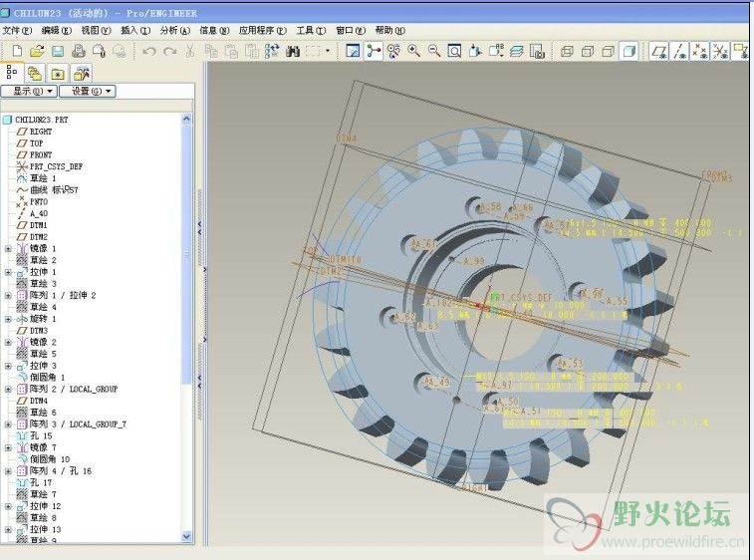Expand the 镜像 1 tree node
The width and height of the screenshot is (754, 560).
(x=8, y=249)
